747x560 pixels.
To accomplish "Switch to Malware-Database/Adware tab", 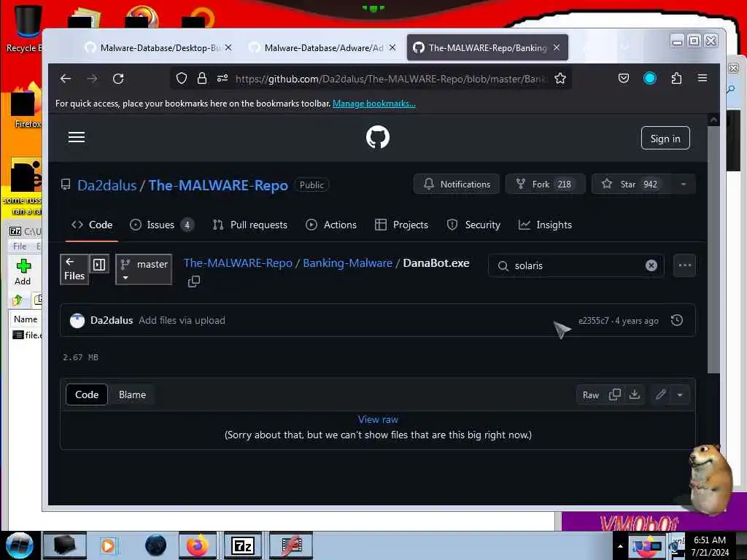I will click(x=322, y=47).
